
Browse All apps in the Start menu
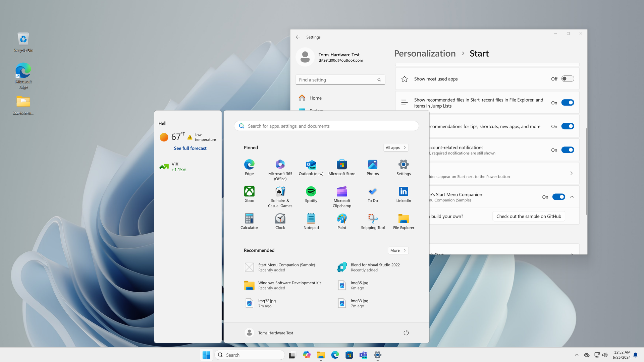pos(395,147)
